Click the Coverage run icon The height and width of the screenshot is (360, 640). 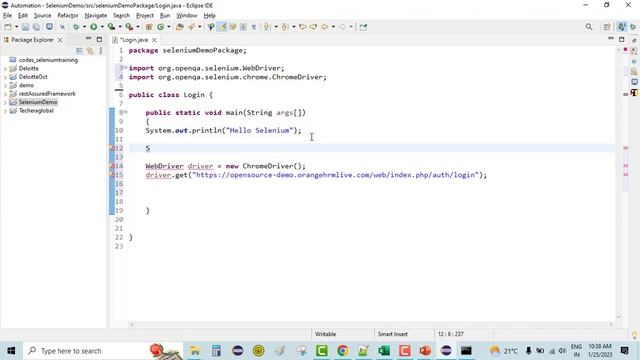click(x=111, y=27)
